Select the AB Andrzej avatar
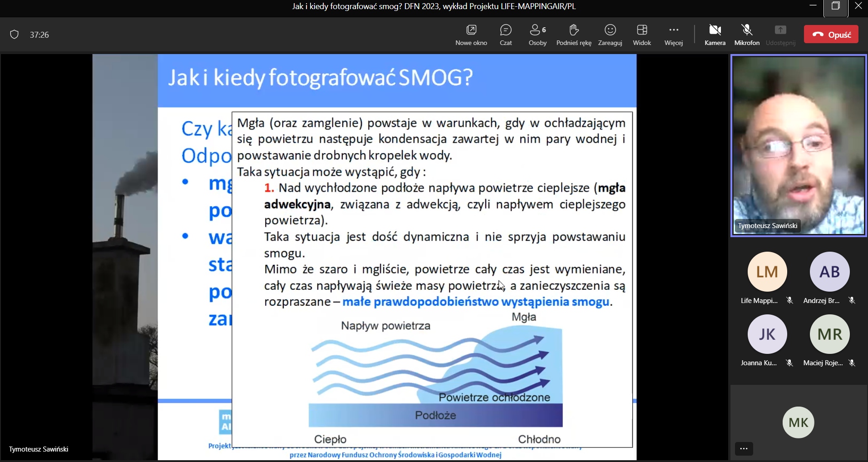 point(829,272)
